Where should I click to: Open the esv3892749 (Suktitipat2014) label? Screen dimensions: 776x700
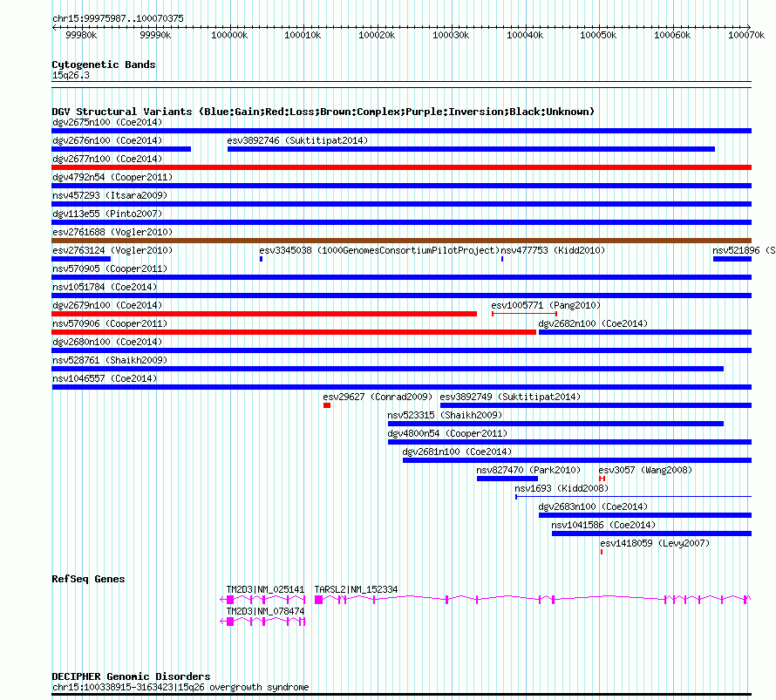point(510,397)
